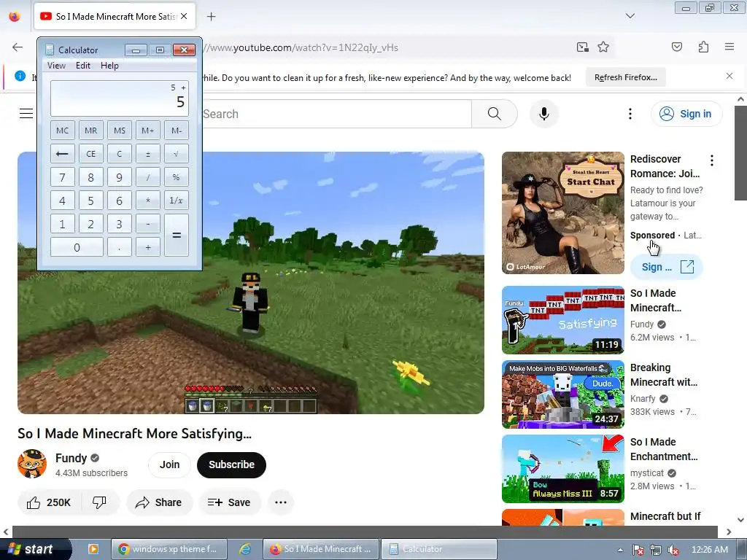The image size is (747, 560).
Task: Click Internet Explorer taskbar icon
Action: pyautogui.click(x=245, y=549)
